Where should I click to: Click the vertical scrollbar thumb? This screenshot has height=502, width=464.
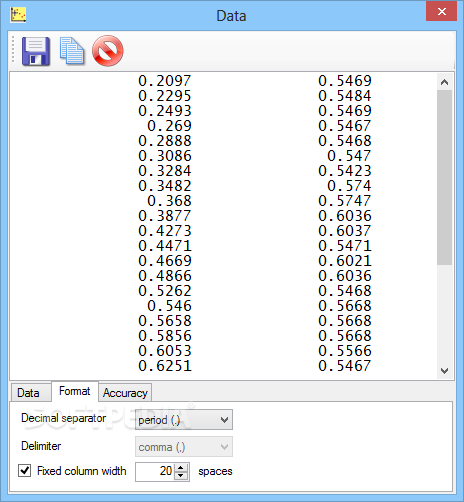click(444, 177)
